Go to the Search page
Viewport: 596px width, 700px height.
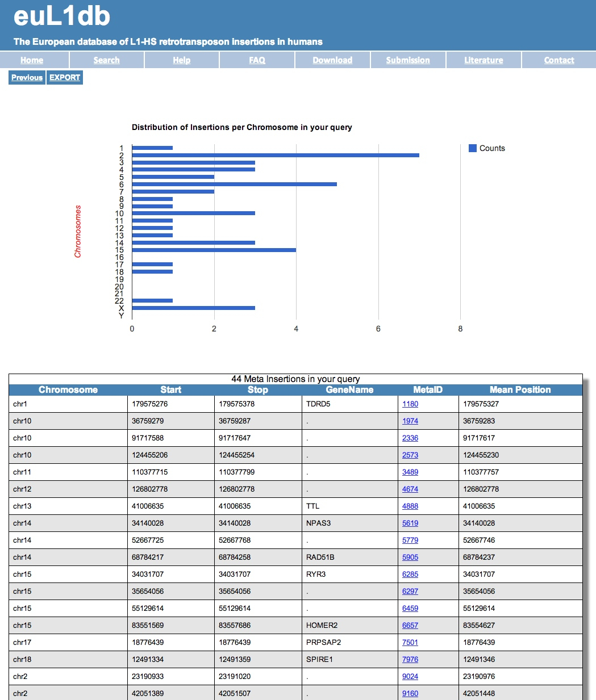click(106, 60)
